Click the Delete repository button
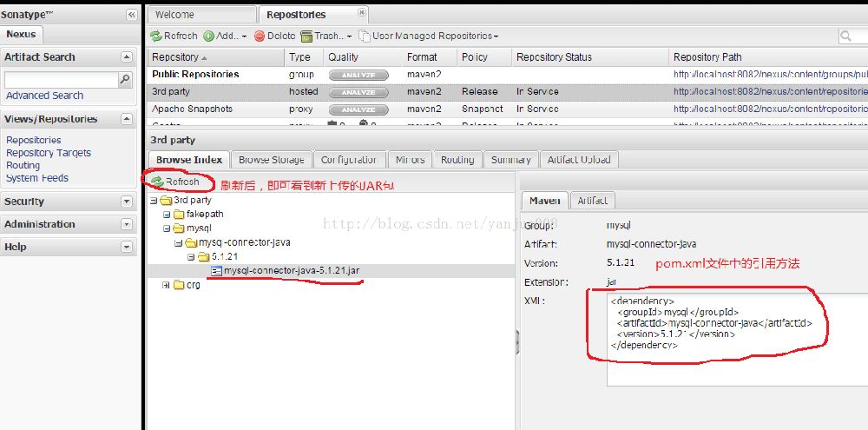The width and height of the screenshot is (868, 430). tap(274, 36)
